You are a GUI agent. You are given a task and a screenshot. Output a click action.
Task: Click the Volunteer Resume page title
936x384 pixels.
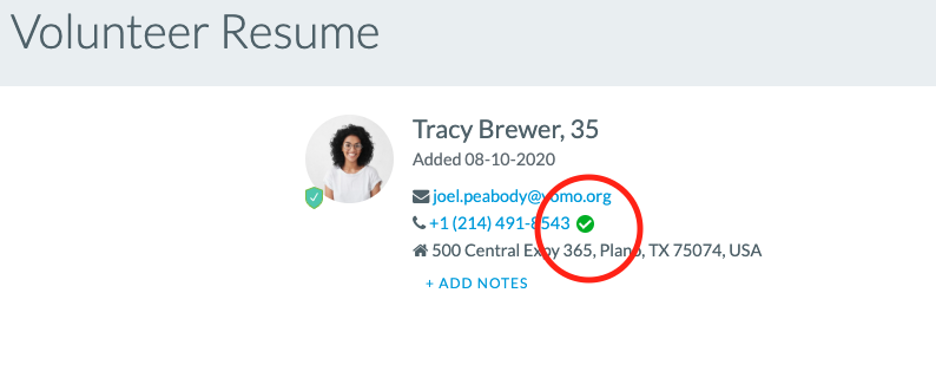(x=195, y=32)
